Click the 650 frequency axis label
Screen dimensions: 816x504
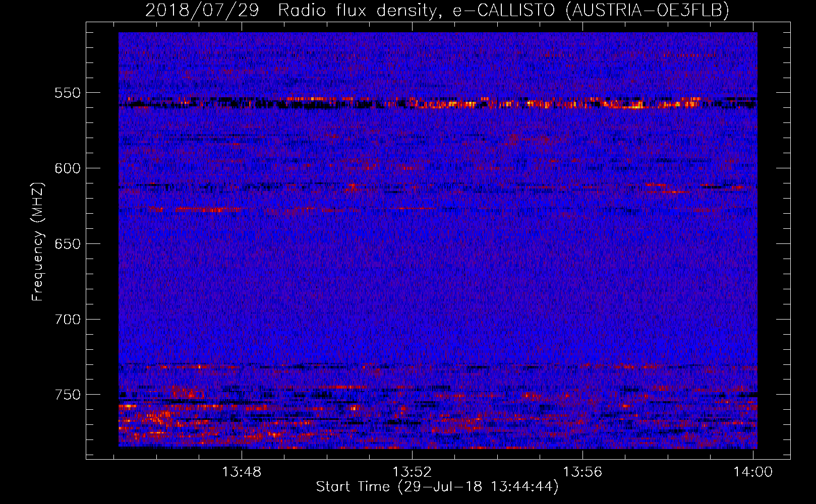68,244
